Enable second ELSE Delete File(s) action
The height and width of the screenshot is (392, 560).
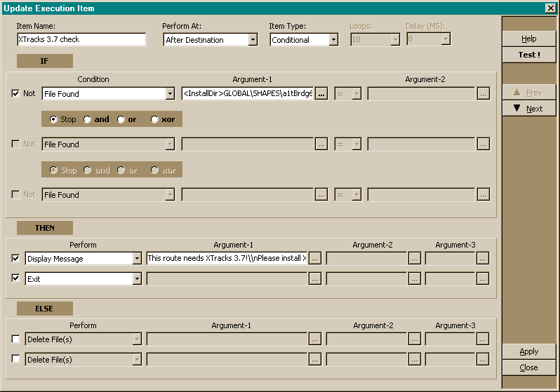pos(15,358)
